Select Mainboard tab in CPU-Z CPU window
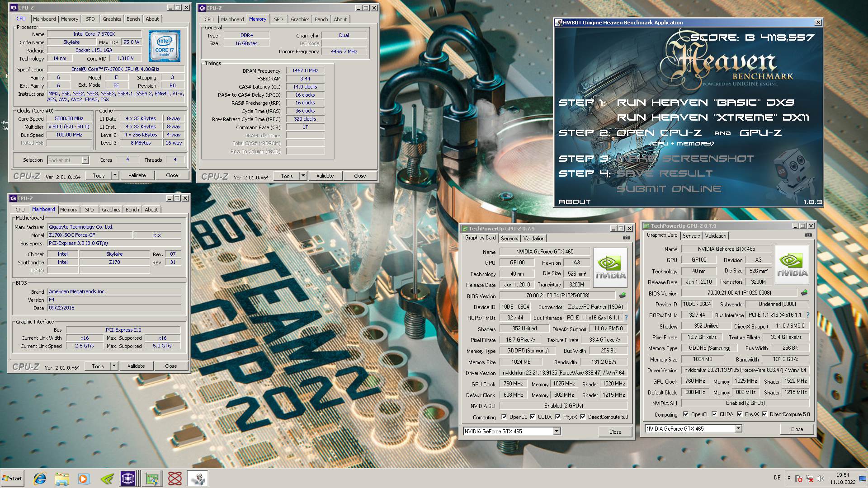Viewport: 868px width, 488px height. coord(44,19)
